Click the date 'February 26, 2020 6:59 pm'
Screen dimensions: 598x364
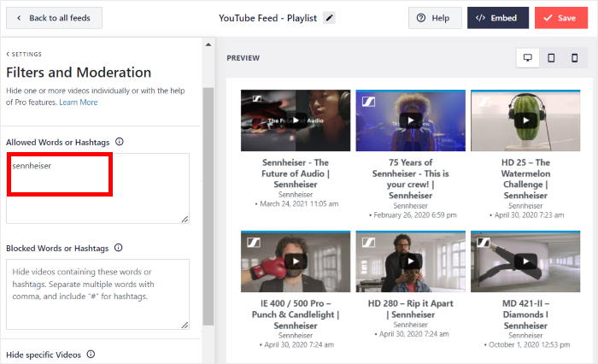click(415, 214)
